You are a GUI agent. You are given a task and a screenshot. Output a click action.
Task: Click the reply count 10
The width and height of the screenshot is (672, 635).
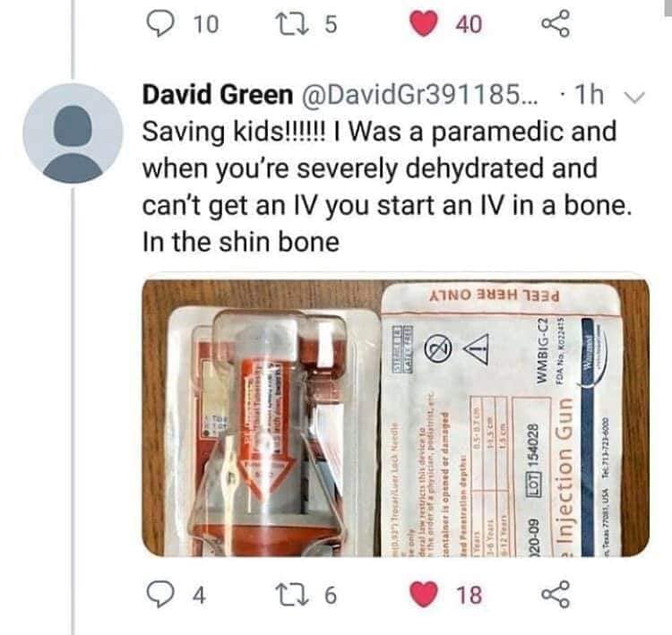[206, 24]
